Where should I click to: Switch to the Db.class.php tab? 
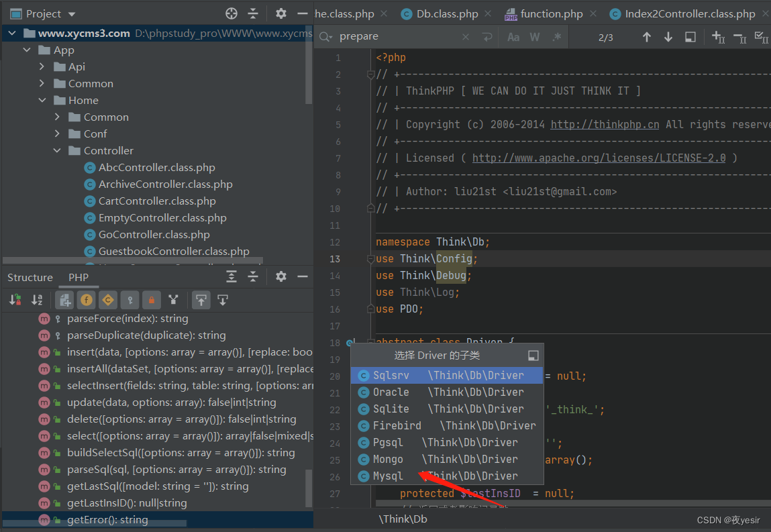pyautogui.click(x=447, y=14)
